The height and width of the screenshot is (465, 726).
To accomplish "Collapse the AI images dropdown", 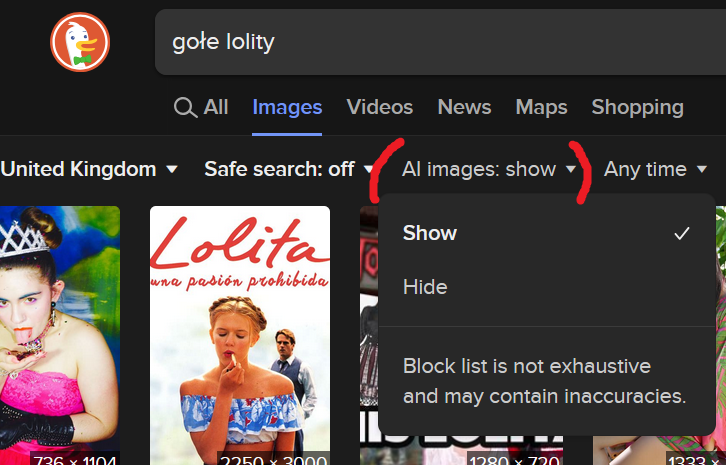I will pos(479,170).
